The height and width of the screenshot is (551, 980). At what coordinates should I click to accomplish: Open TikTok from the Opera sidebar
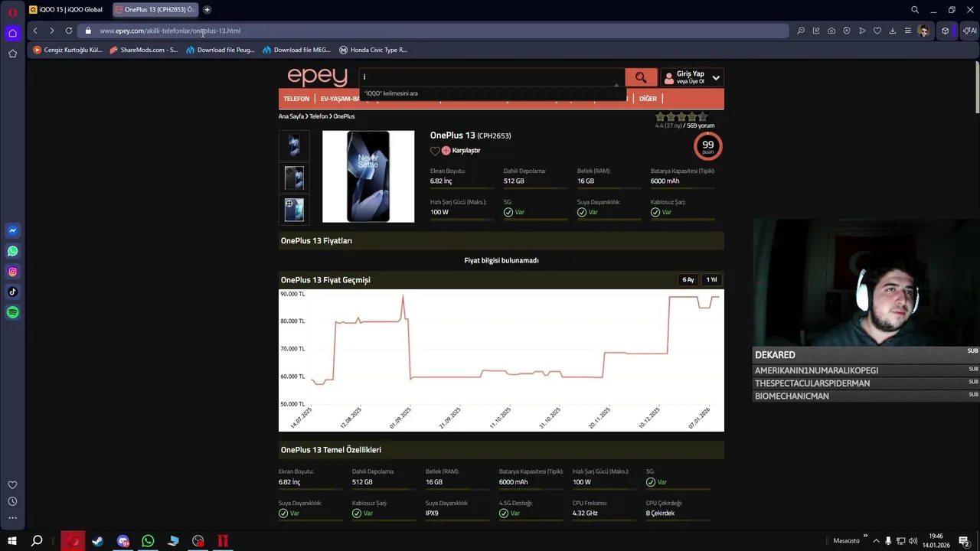tap(12, 292)
